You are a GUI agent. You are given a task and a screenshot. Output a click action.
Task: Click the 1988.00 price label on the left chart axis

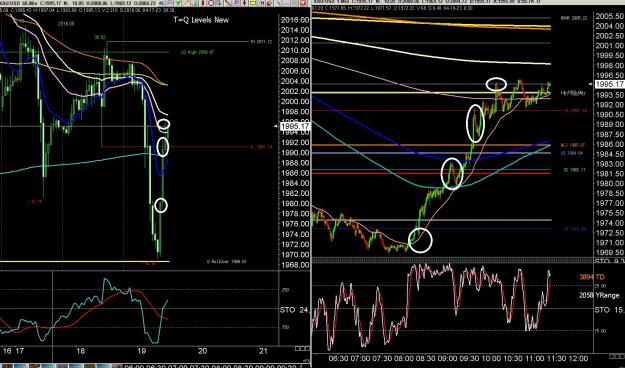pos(295,163)
